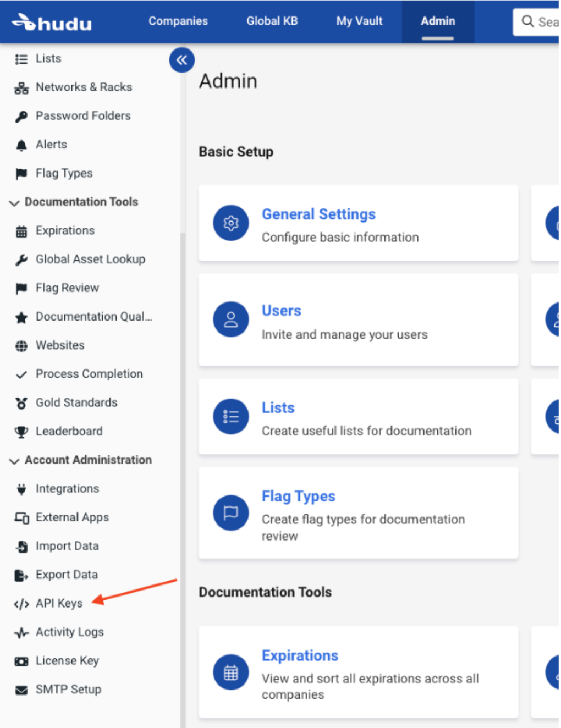561x728 pixels.
Task: Open the Global KB menu
Action: coord(272,21)
